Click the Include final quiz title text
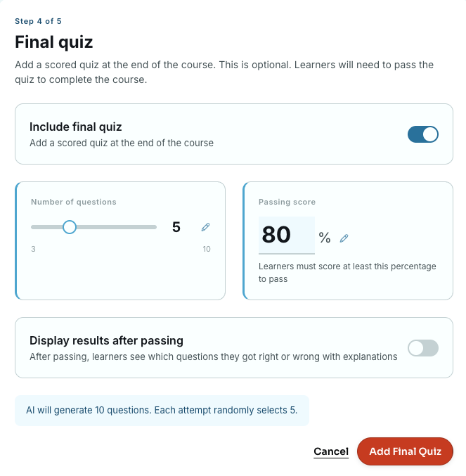Screen dimensions: 466x476 pyautogui.click(x=75, y=127)
